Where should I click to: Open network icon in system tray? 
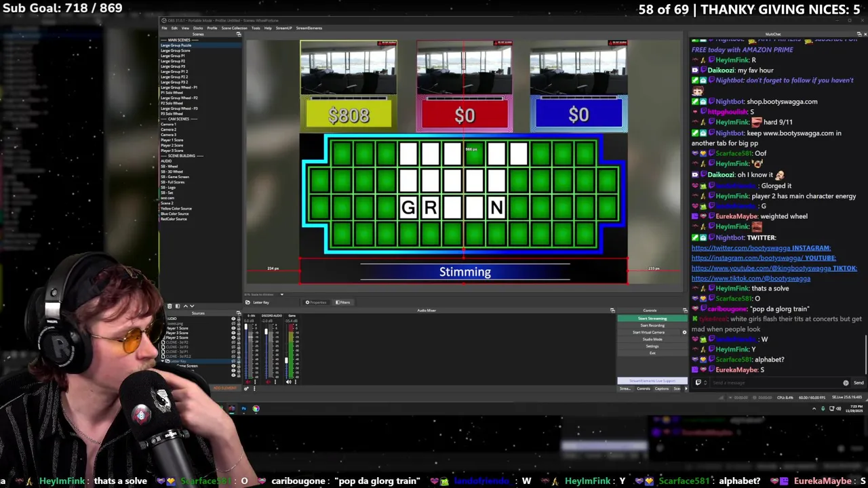pyautogui.click(x=831, y=409)
